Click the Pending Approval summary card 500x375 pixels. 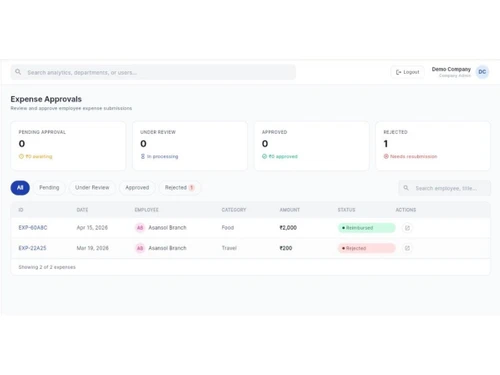tap(68, 146)
